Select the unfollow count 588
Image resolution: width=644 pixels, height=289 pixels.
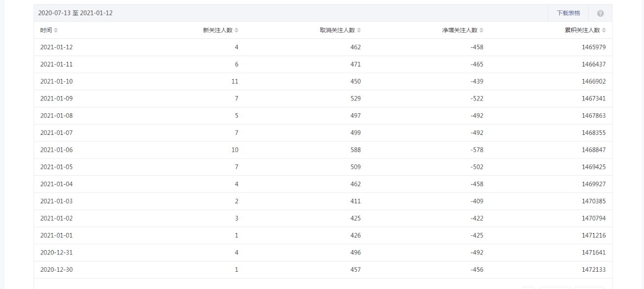point(356,150)
